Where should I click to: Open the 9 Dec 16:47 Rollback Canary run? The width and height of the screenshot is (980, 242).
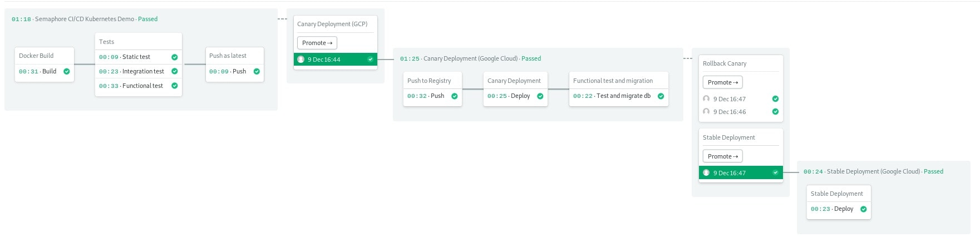coord(729,99)
